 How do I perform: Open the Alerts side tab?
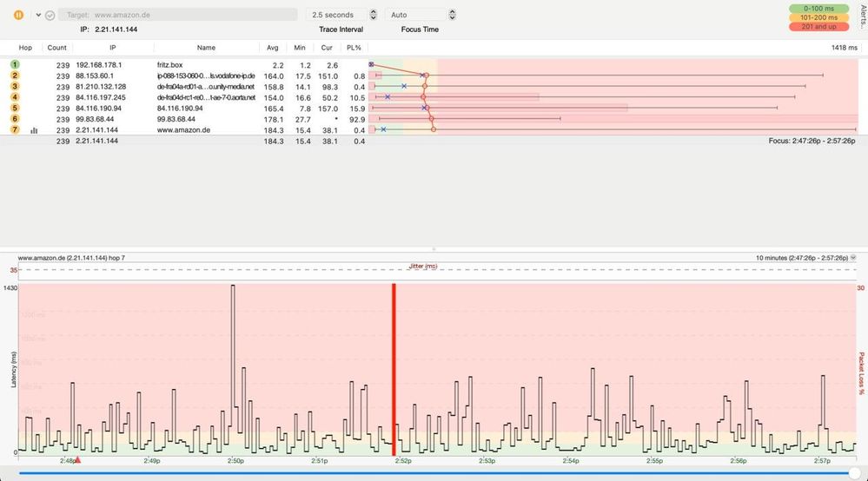point(863,16)
